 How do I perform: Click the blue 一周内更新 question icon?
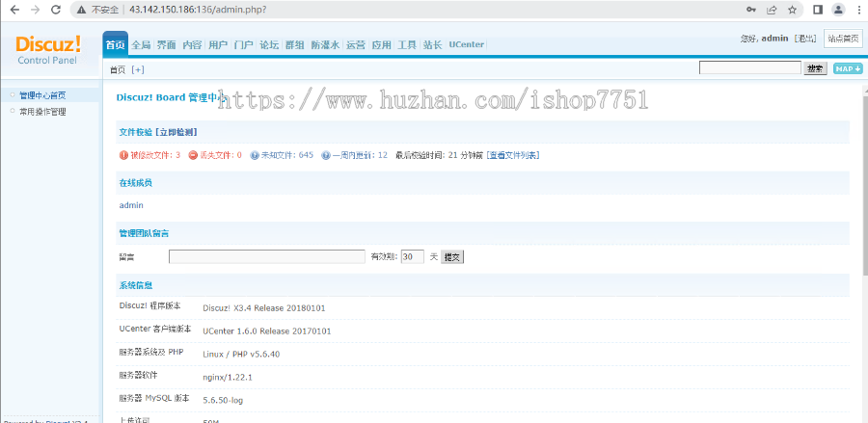point(326,155)
